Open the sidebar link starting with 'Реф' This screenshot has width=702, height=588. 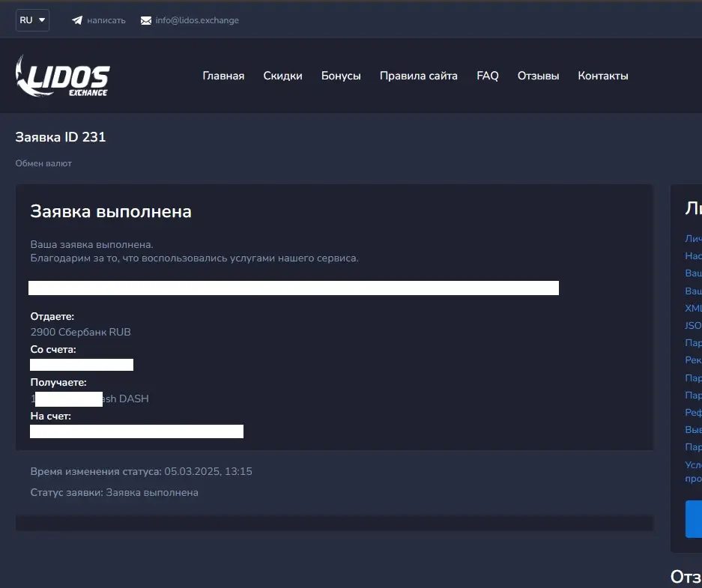coord(694,412)
